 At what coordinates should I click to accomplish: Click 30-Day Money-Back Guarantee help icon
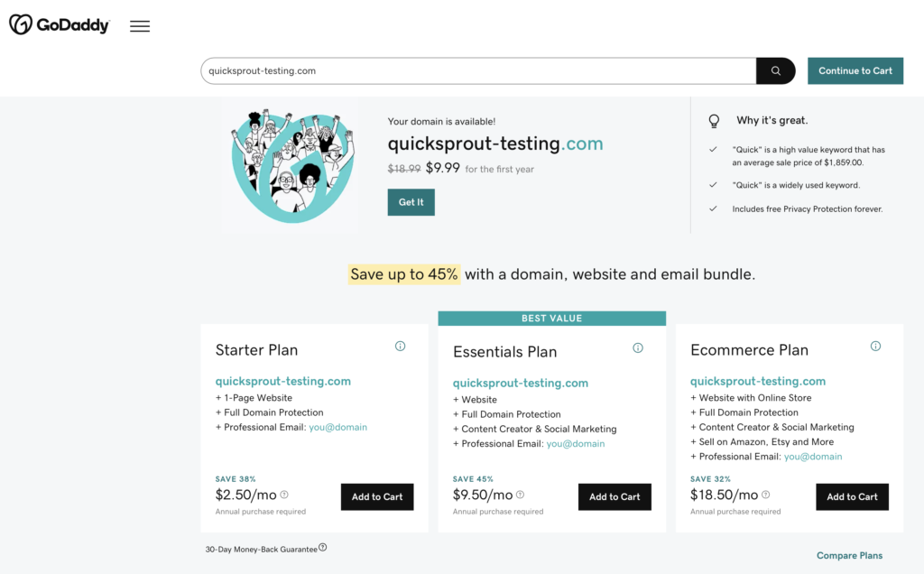(x=323, y=548)
